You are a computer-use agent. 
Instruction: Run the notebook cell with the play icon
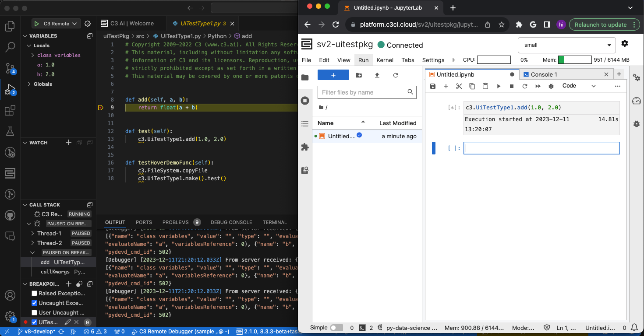(499, 86)
